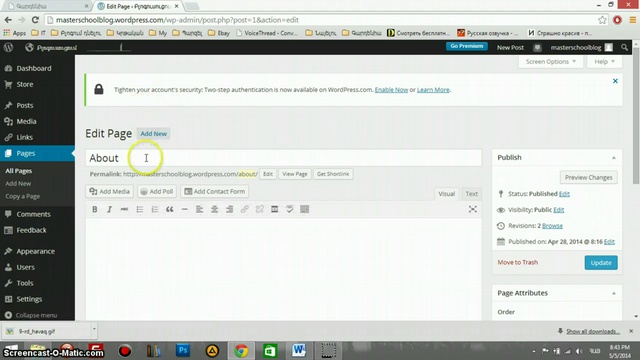
Task: Browse the page revisions
Action: point(552,226)
